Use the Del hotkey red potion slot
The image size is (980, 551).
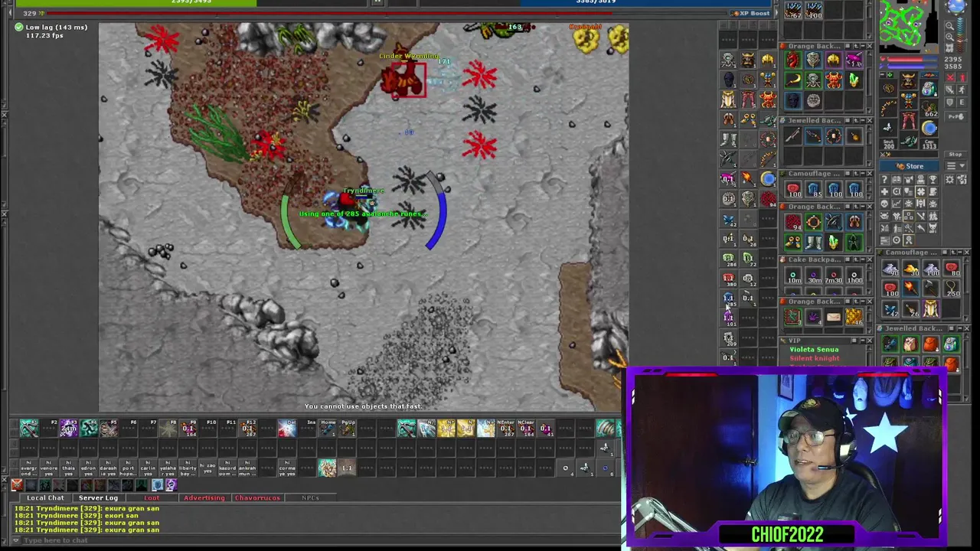pyautogui.click(x=287, y=429)
